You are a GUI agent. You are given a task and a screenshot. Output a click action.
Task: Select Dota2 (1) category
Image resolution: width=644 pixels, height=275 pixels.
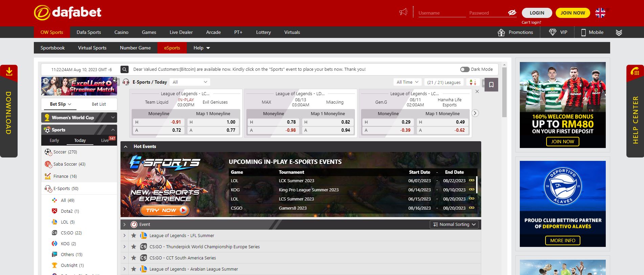point(79,211)
